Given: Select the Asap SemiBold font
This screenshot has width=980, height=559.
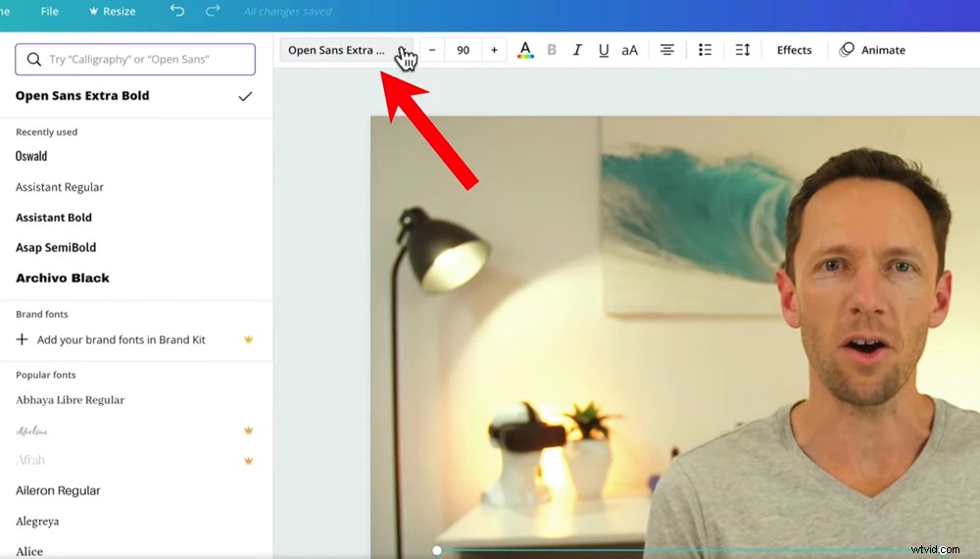Looking at the screenshot, I should click(x=56, y=247).
